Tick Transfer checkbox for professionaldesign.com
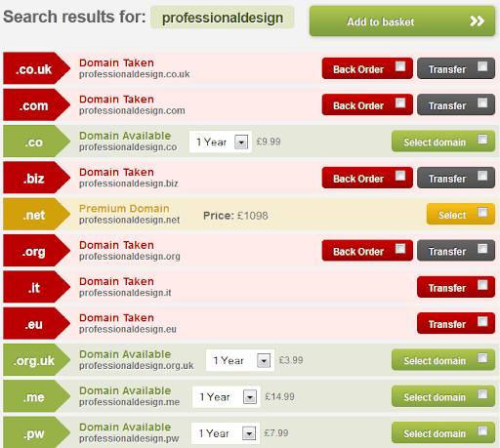Viewport: 500px width, 448px height. point(482,102)
